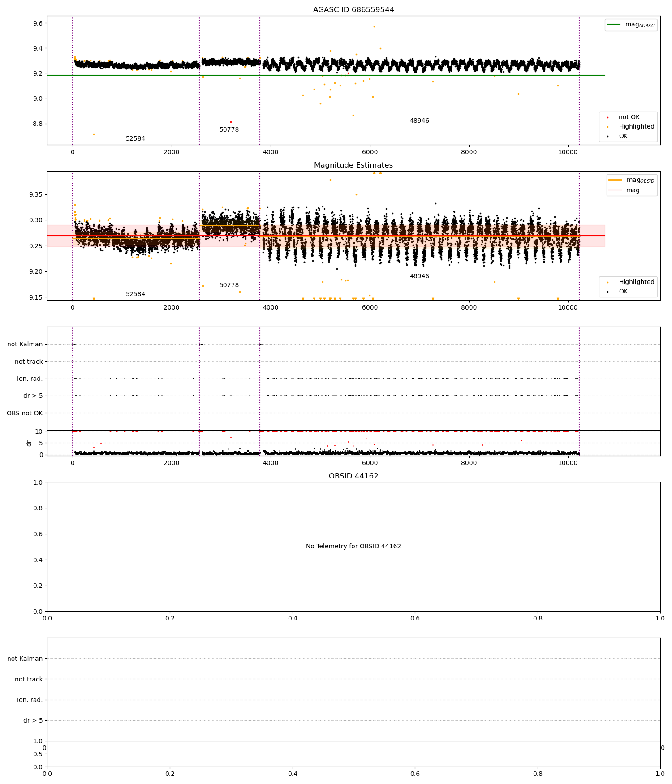Click the '9.6' y-axis tick label
This screenshot has width=672, height=784.
pos(38,23)
